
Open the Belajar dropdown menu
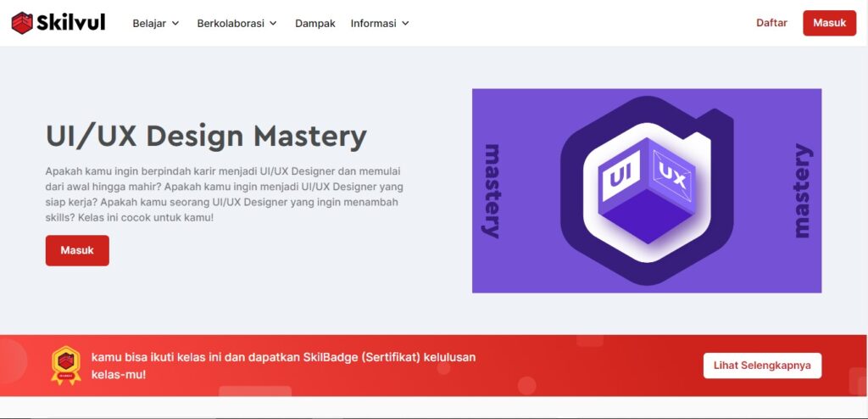click(156, 23)
